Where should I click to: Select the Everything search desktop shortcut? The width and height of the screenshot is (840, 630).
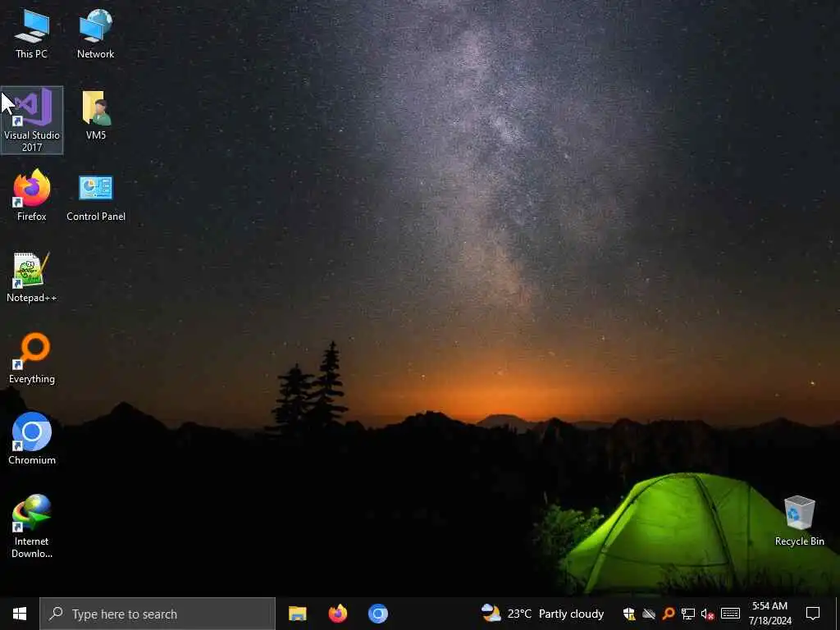[32, 358]
